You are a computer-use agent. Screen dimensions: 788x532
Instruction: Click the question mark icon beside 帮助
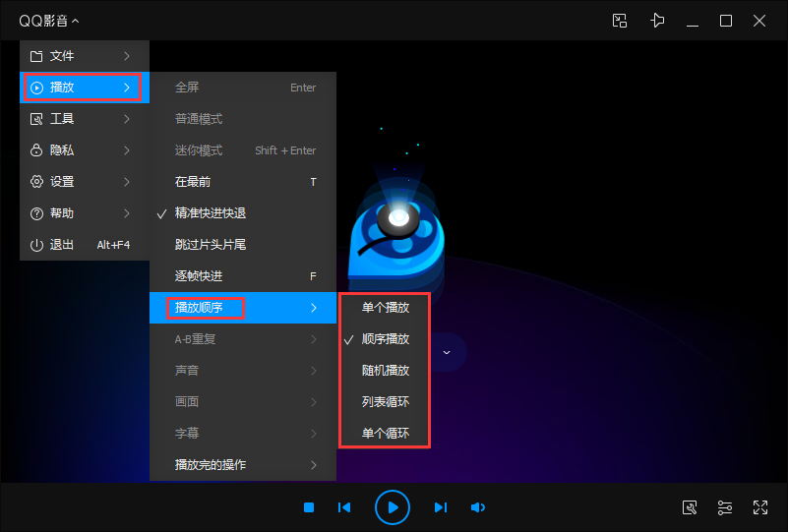[36, 213]
